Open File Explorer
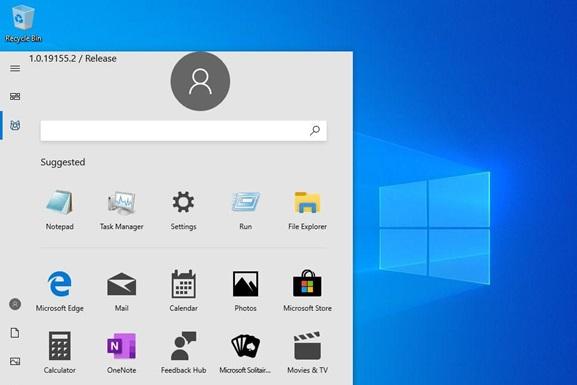This screenshot has height=385, width=577. pyautogui.click(x=307, y=210)
